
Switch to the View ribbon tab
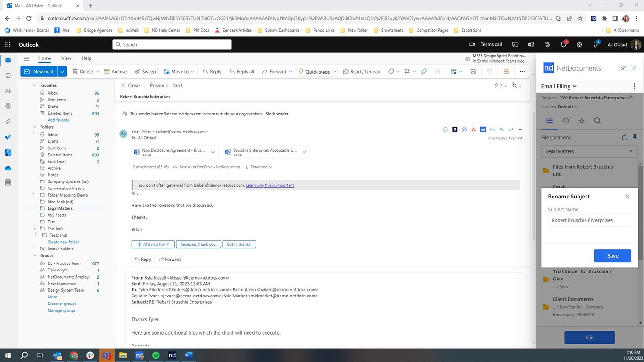point(66,58)
